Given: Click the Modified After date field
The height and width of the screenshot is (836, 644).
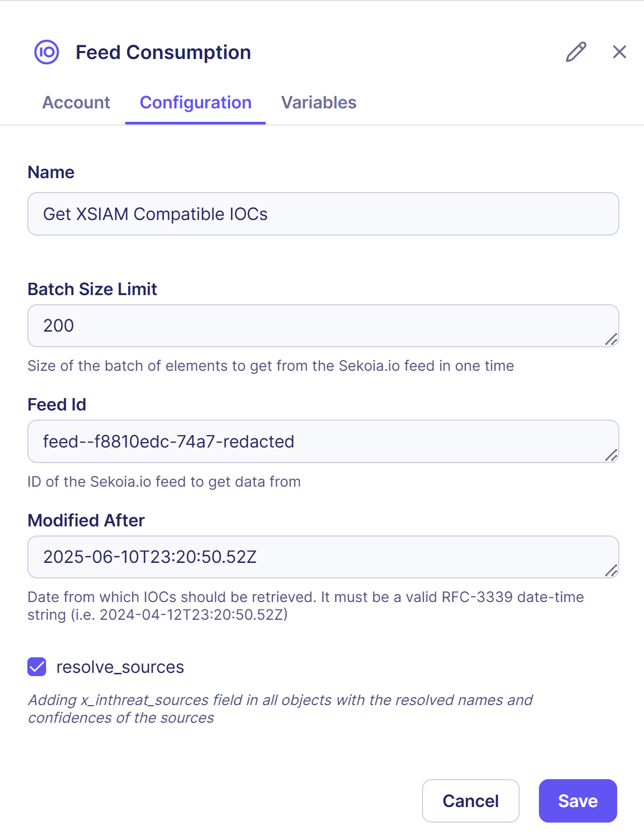Looking at the screenshot, I should [x=322, y=557].
